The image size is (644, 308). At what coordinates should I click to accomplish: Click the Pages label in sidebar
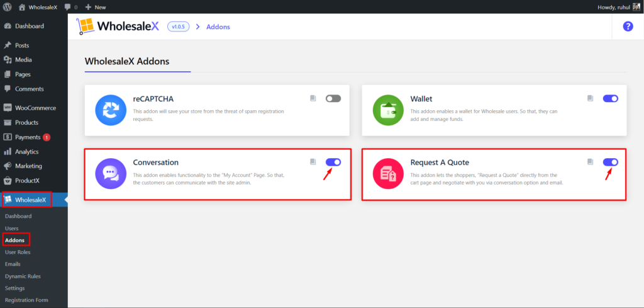(23, 74)
